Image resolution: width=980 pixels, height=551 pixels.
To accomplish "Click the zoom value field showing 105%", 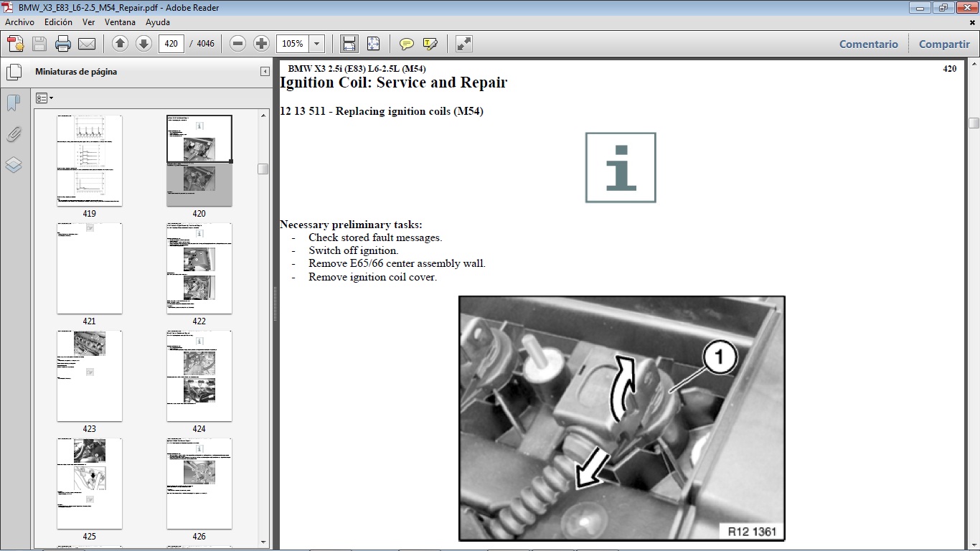I will click(293, 44).
